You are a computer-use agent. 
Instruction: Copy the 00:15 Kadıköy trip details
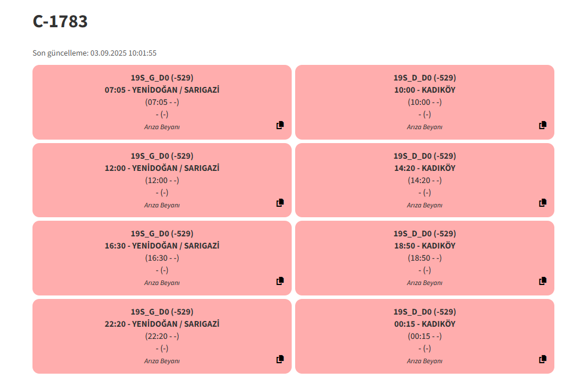click(x=543, y=359)
